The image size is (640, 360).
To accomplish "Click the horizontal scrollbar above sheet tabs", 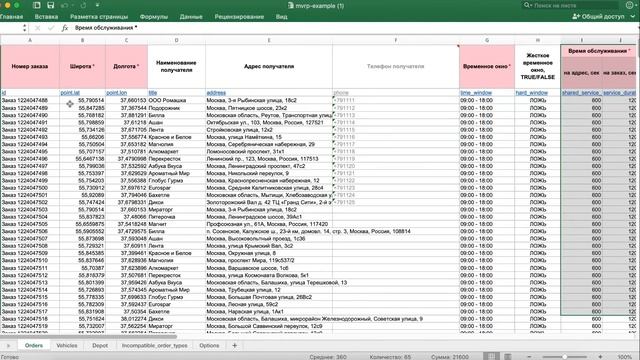I will click(89, 336).
